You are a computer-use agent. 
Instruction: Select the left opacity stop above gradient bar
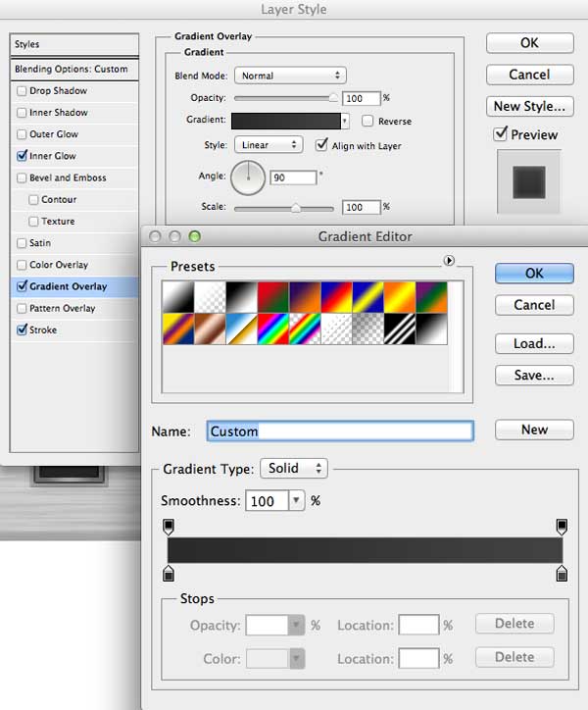(169, 527)
